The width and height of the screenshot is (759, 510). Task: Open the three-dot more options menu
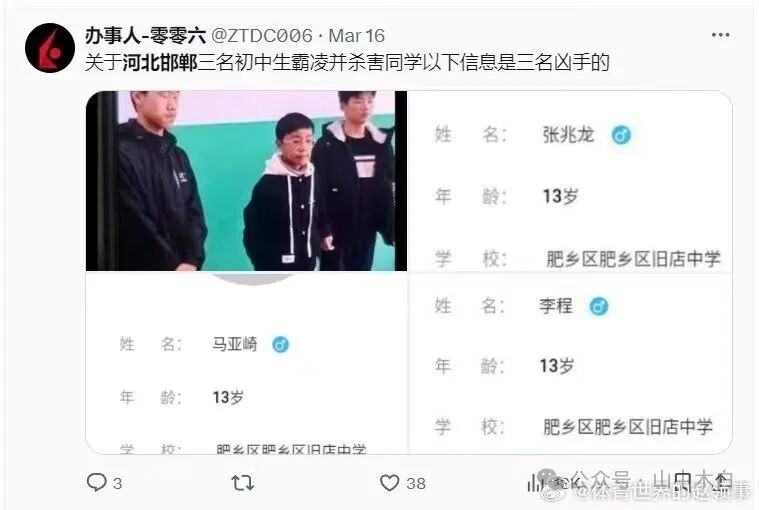(720, 35)
